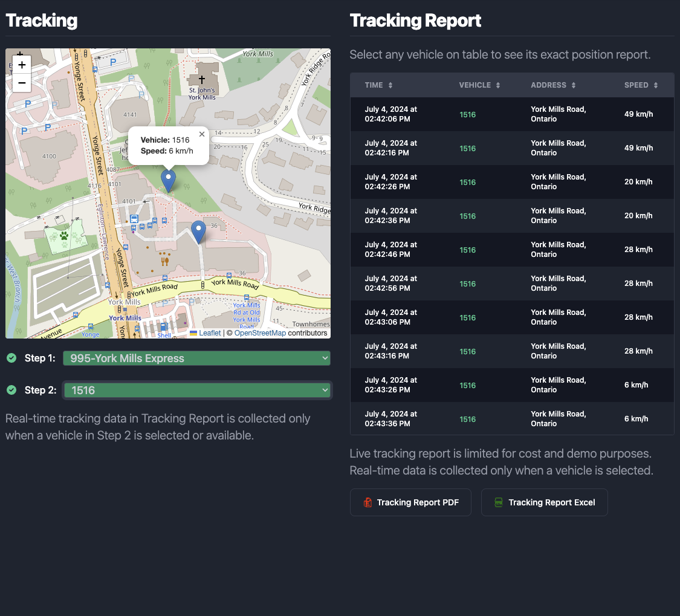Click the green checkmark beside Step 1
Screen dimensions: 680x616
point(11,358)
